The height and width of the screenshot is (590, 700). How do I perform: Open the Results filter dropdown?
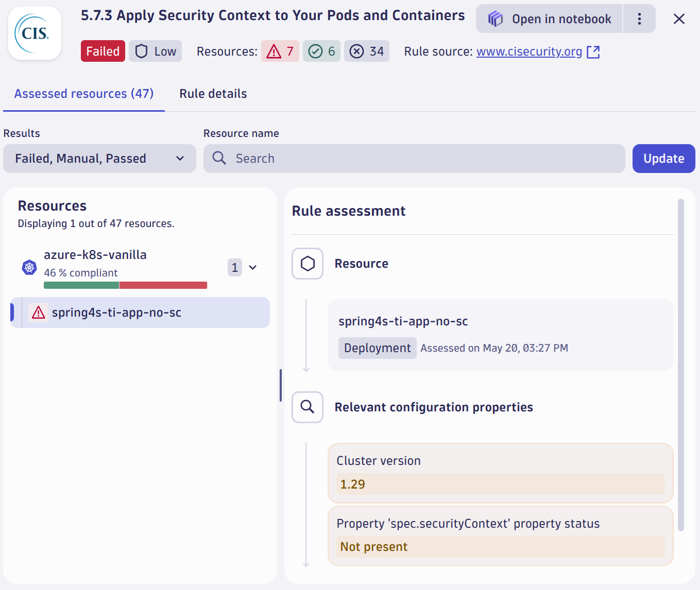tap(99, 159)
